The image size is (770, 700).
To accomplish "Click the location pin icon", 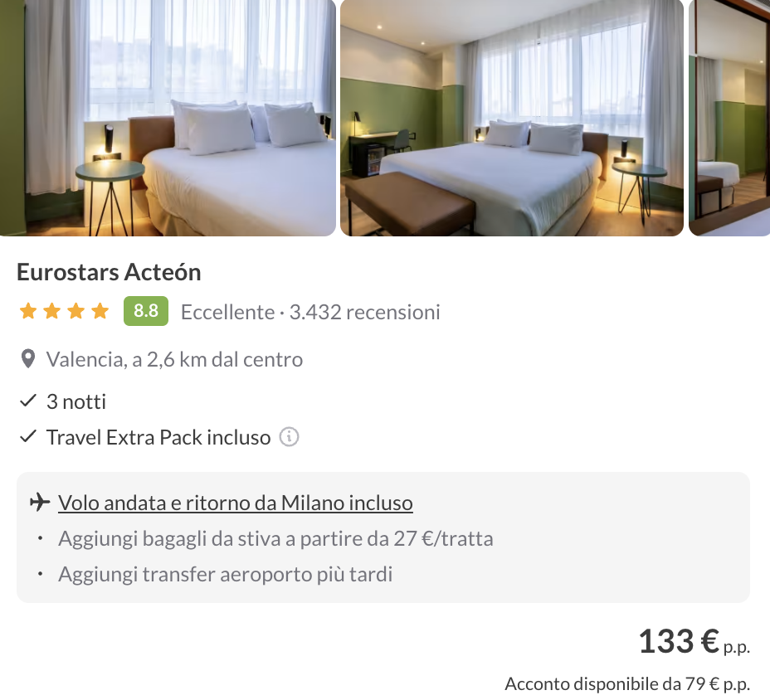I will pyautogui.click(x=28, y=359).
